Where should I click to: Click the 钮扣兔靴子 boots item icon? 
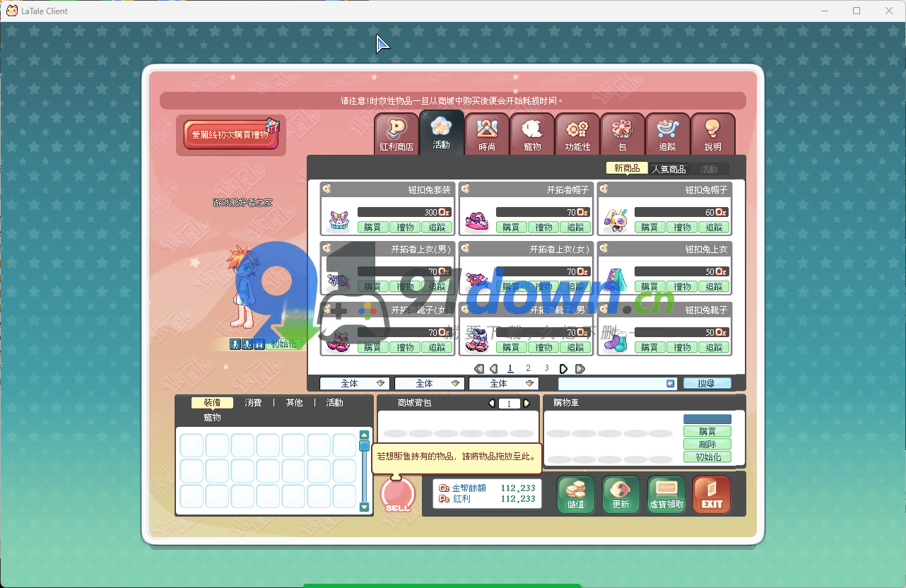coord(616,341)
